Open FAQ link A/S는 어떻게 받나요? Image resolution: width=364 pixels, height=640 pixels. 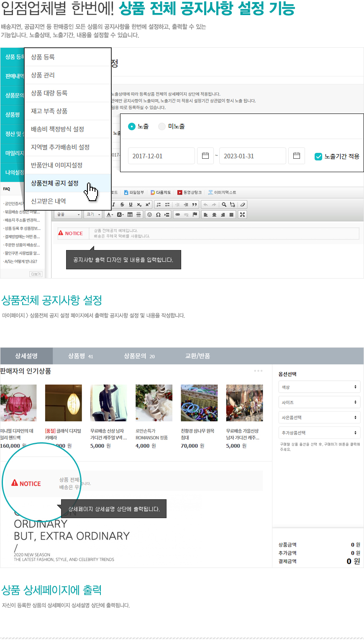coord(20,261)
